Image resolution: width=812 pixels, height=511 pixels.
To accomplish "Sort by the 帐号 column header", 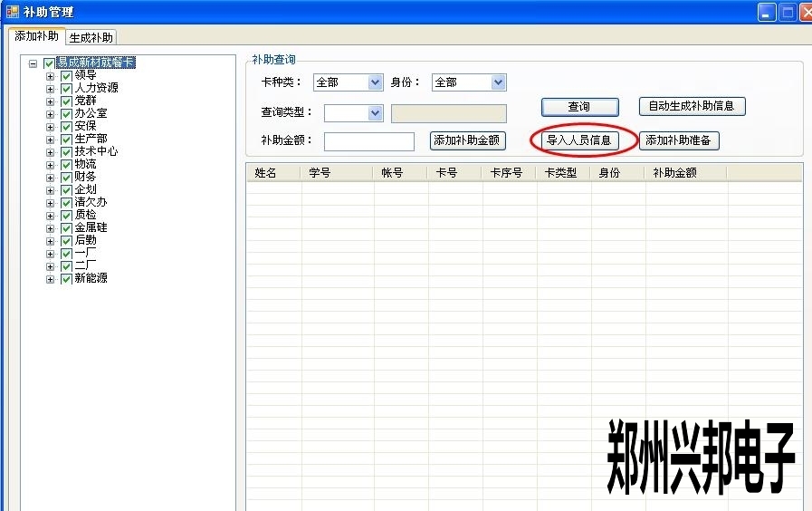I will pyautogui.click(x=401, y=173).
